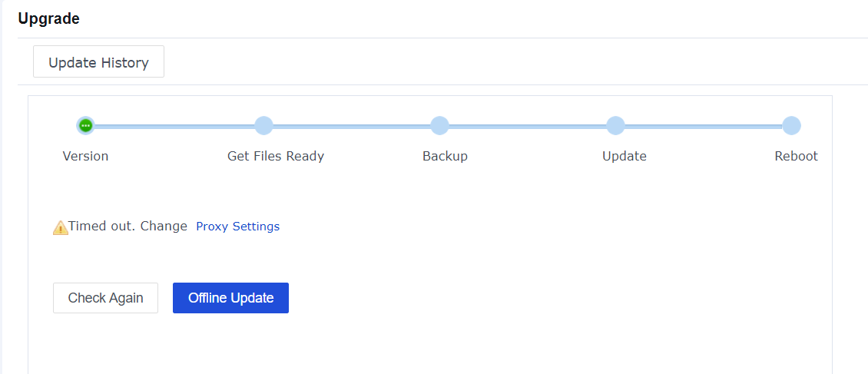Click the Backup step label
Screen dimensions: 868x374
445,156
